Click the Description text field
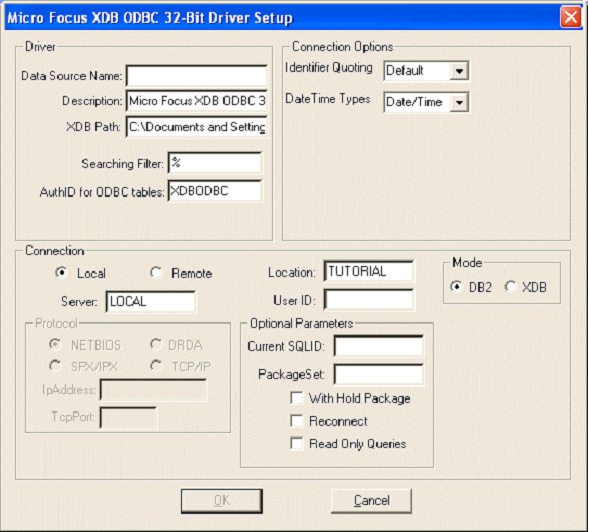 click(x=196, y=101)
